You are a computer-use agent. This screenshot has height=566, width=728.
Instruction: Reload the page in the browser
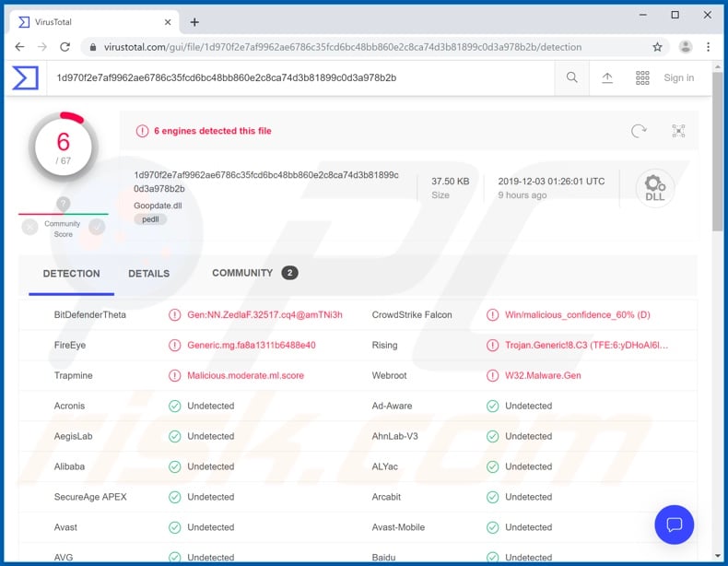point(65,47)
